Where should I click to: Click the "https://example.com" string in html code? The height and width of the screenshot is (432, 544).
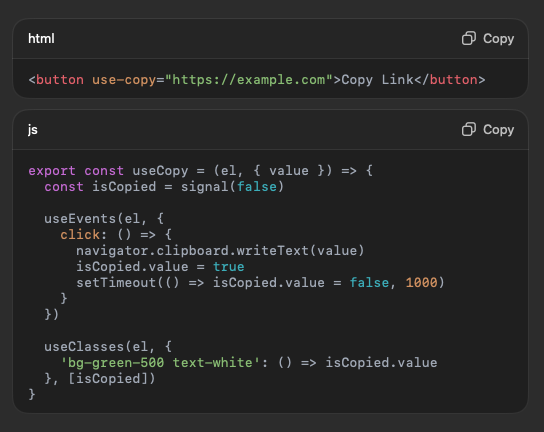249,80
